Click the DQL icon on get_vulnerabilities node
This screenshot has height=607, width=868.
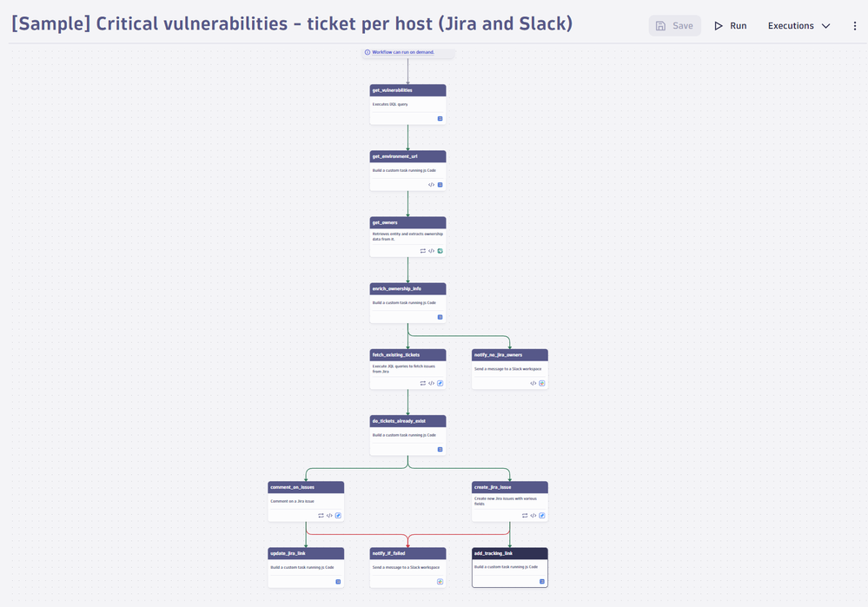441,118
